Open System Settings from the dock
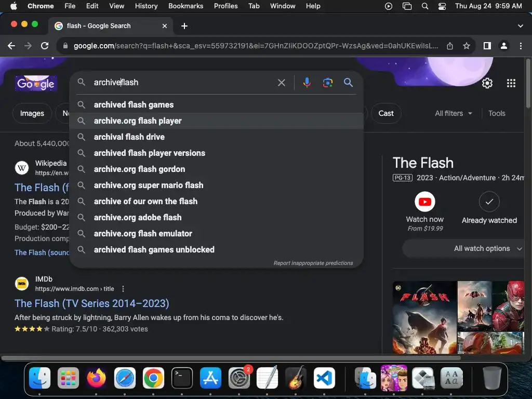The width and height of the screenshot is (532, 399). [x=239, y=378]
